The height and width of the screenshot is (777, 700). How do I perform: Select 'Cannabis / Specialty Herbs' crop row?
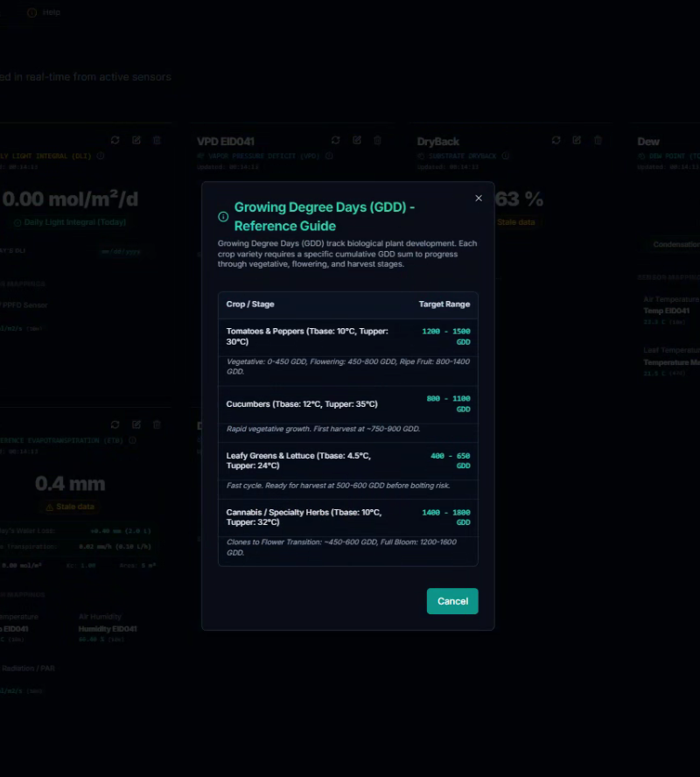[x=304, y=517]
